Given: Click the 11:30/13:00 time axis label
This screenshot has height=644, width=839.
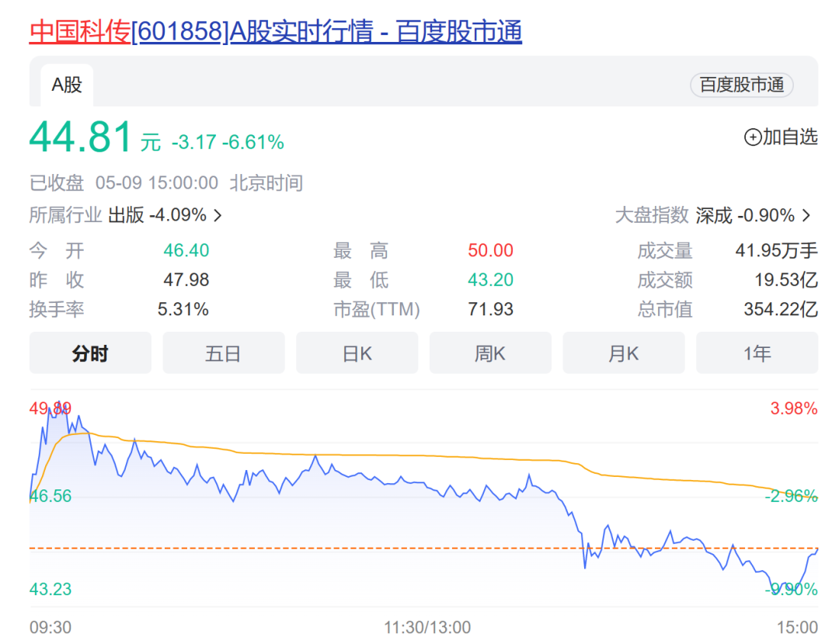Looking at the screenshot, I should click(427, 627).
